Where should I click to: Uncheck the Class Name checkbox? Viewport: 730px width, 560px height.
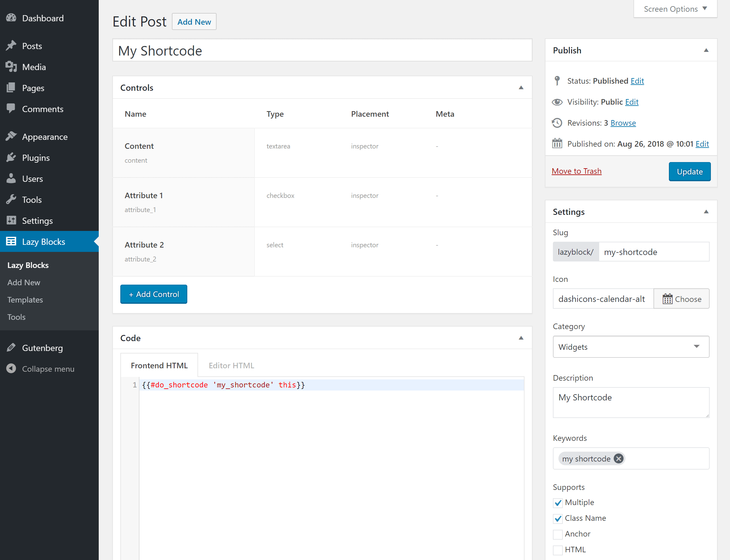coord(558,518)
